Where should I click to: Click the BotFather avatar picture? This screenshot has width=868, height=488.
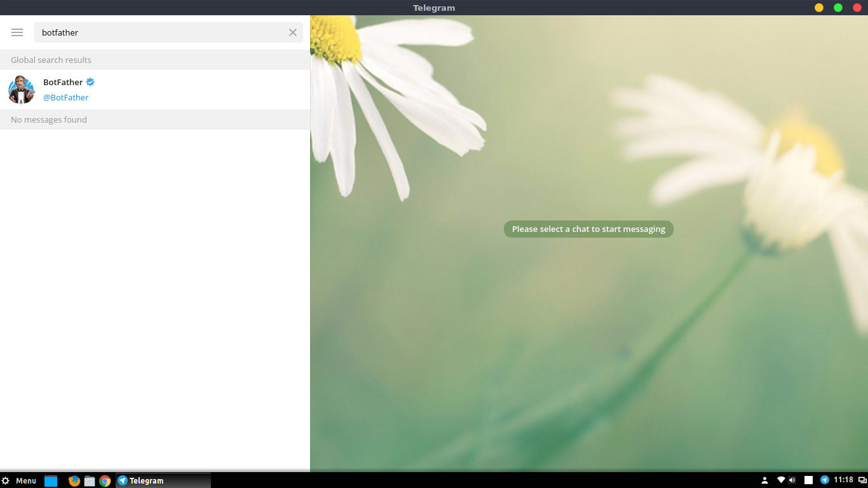(x=21, y=90)
